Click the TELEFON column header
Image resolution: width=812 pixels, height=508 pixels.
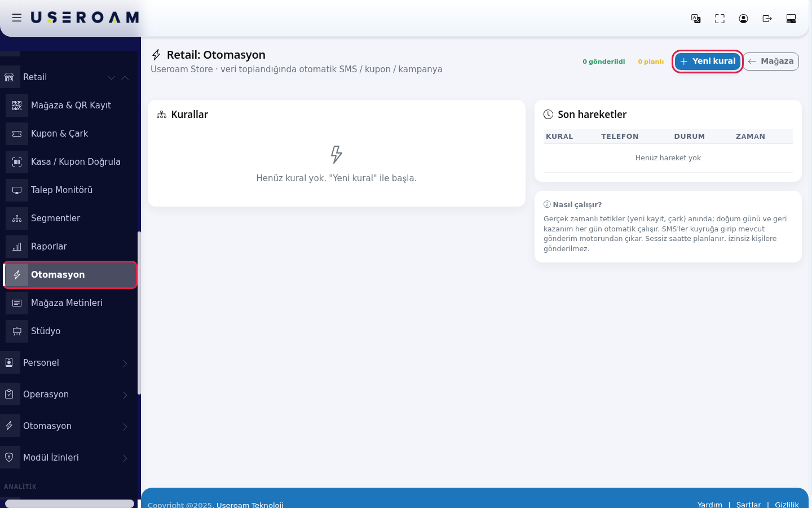point(620,137)
